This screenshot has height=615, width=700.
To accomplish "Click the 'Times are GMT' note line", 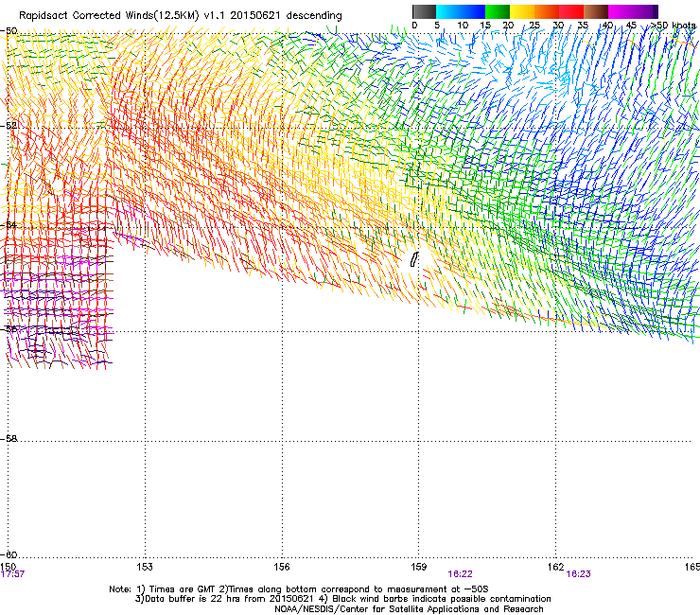I will 299,589.
